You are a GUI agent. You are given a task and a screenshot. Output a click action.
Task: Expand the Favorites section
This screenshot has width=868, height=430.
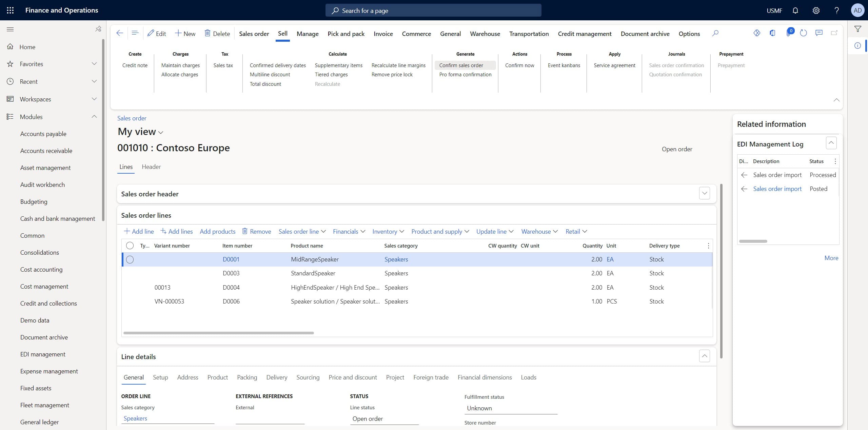coord(94,64)
